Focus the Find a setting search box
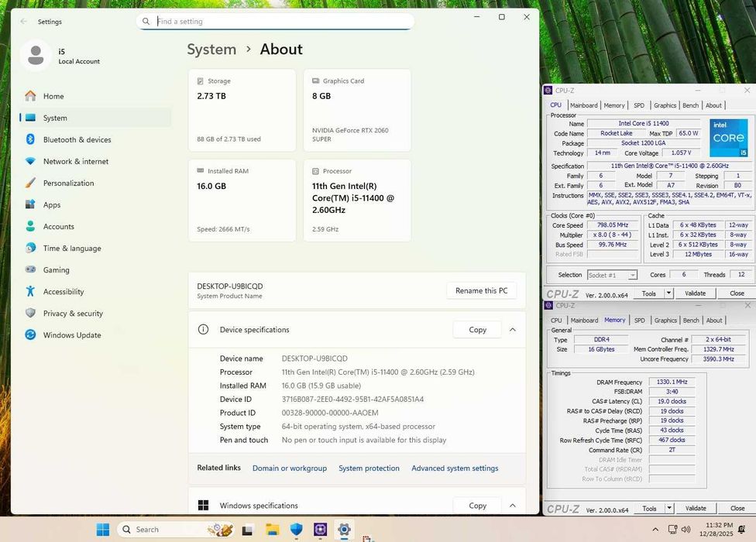 pos(275,21)
